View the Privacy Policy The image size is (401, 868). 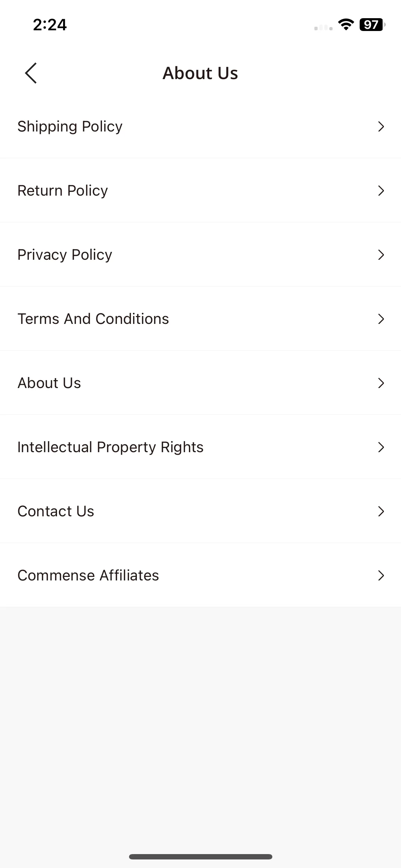coord(200,255)
